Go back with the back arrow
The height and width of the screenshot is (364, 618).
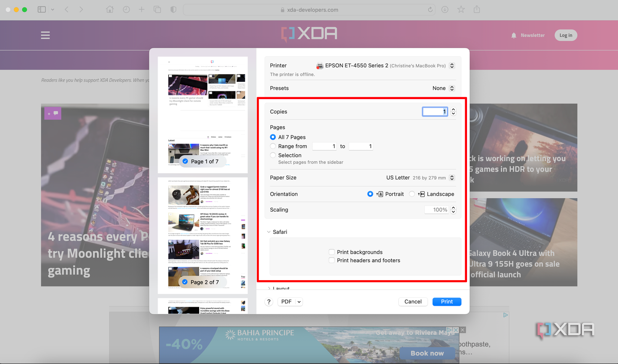coord(67,10)
